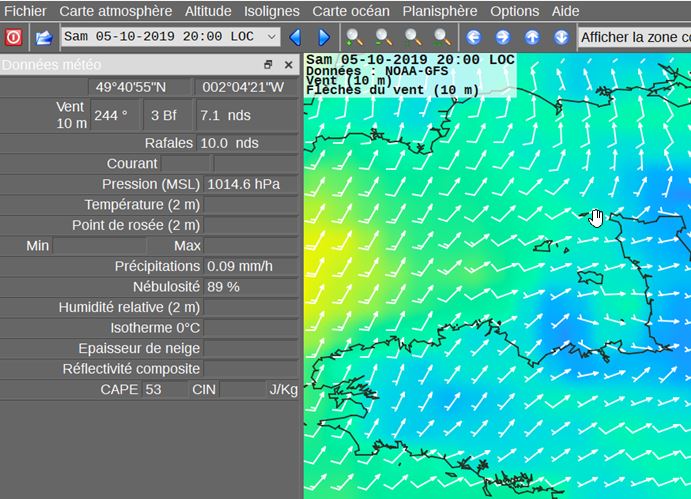The image size is (691, 499).
Task: Move map up with blue arrow
Action: coord(532,37)
